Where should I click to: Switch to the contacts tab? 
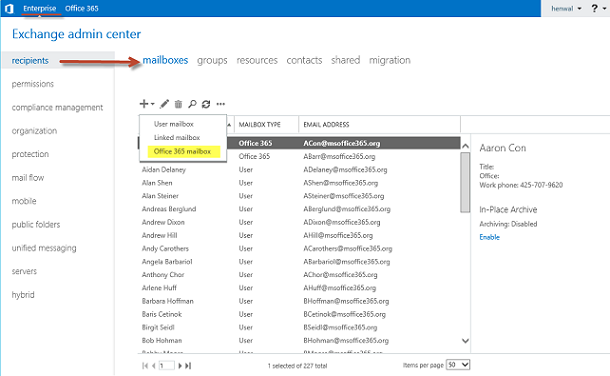click(304, 60)
